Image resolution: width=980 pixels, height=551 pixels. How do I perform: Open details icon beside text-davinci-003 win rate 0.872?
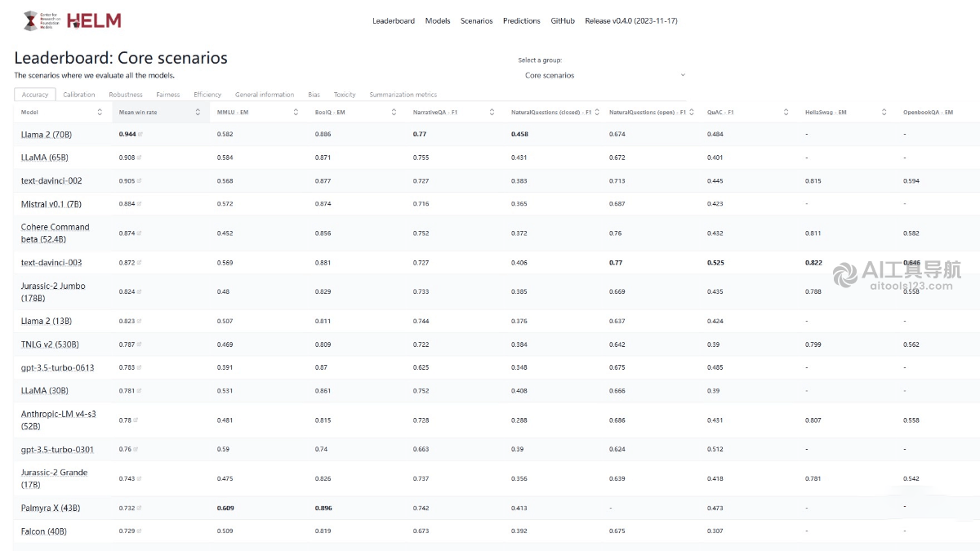coord(140,263)
